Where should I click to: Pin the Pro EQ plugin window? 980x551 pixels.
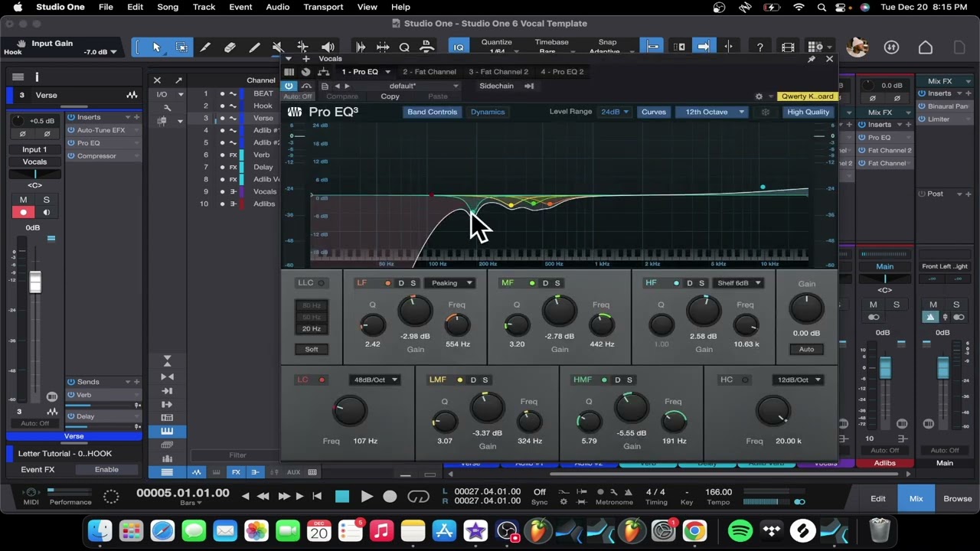812,59
